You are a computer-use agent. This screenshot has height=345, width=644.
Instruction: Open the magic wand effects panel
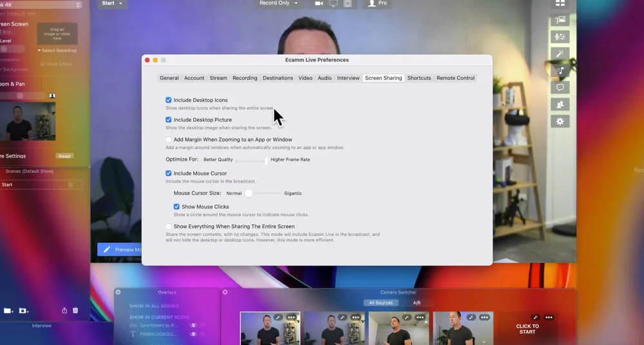pos(560,54)
